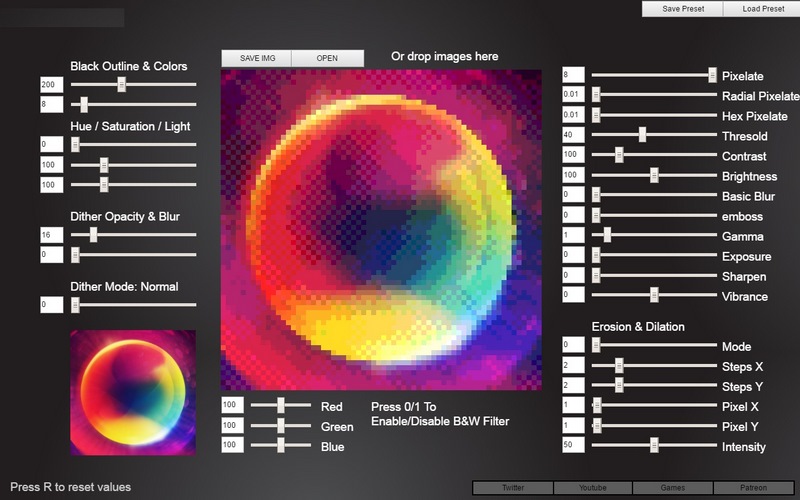This screenshot has width=800, height=500.
Task: Click the Green channel slider
Action: [281, 425]
